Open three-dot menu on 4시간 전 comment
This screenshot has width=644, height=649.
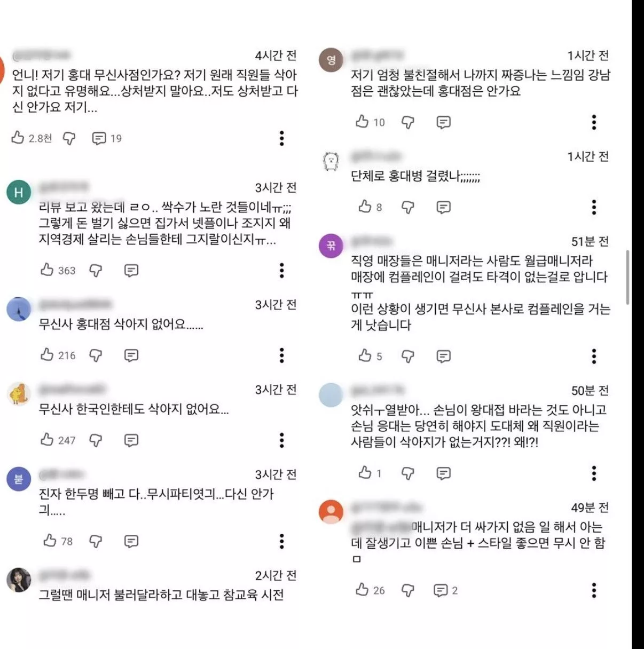click(x=282, y=138)
